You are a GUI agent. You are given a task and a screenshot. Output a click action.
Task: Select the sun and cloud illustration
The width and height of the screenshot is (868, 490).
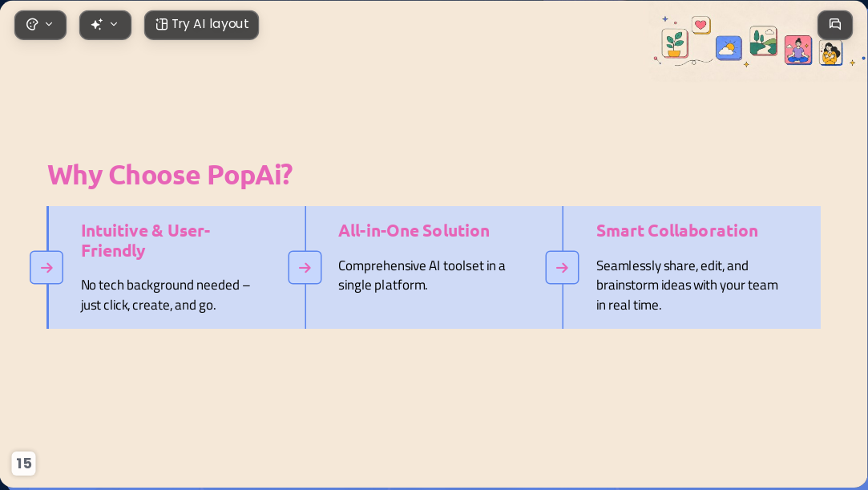[729, 48]
